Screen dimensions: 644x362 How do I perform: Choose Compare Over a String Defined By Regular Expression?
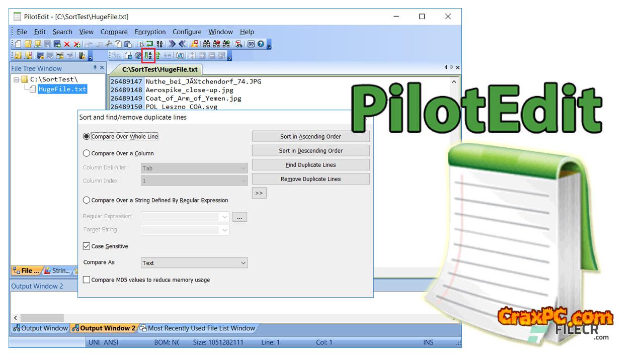click(87, 200)
